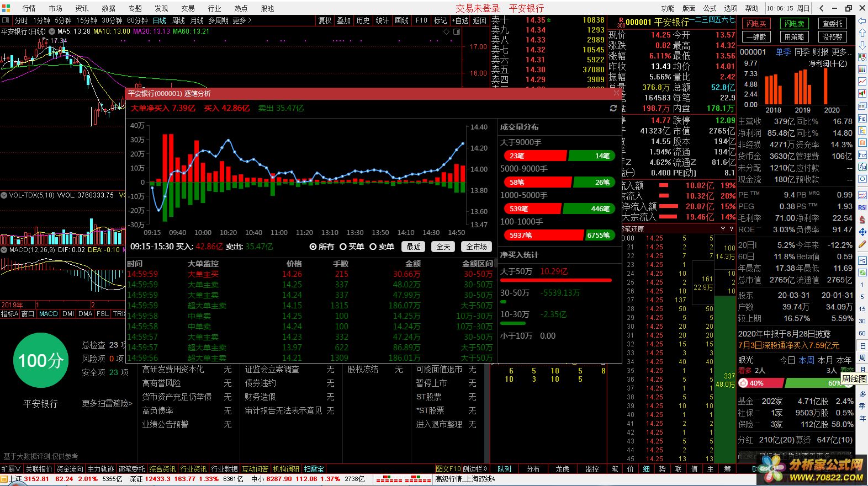Open the dropdown arrow next to 平安银行(日线)

51,31
